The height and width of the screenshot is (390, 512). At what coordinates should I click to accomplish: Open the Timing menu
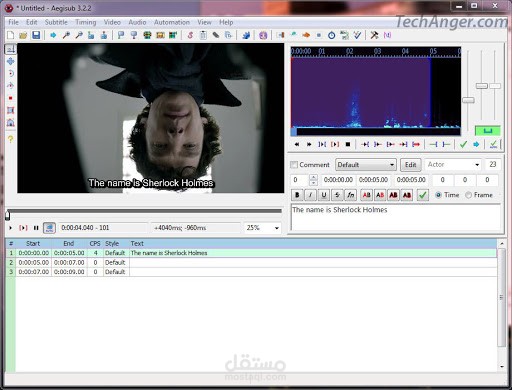click(x=86, y=22)
